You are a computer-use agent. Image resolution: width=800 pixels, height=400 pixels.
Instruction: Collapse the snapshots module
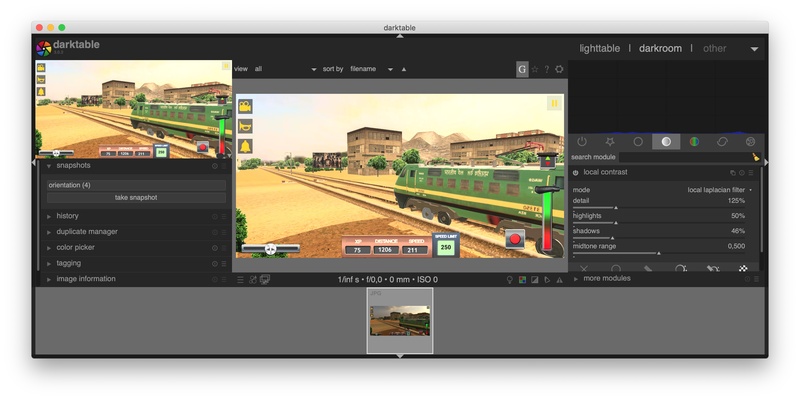tap(49, 166)
